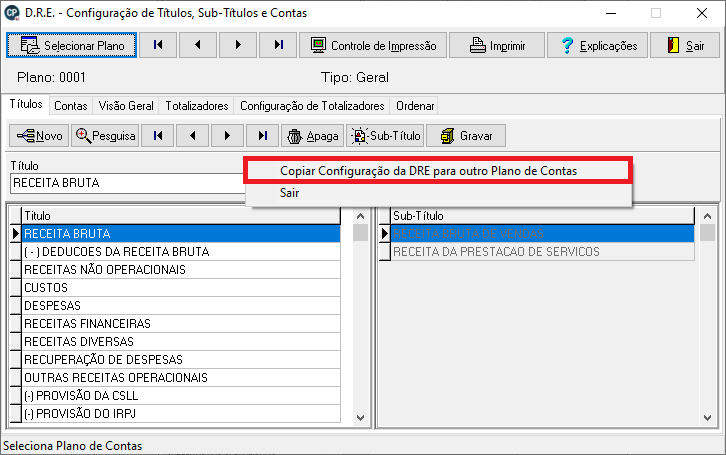Select RECEITAS NÃO OPERACIONAIS row
The height and width of the screenshot is (455, 726).
[181, 270]
